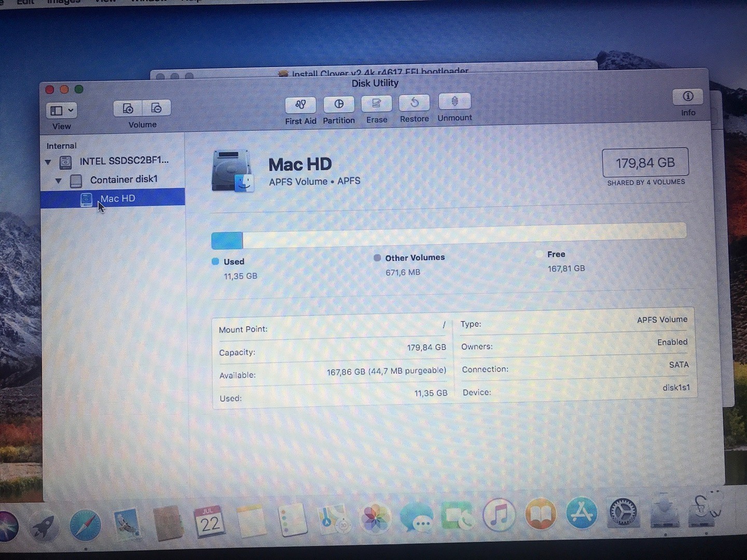
Task: Open Photos from the Dock
Action: [375, 517]
